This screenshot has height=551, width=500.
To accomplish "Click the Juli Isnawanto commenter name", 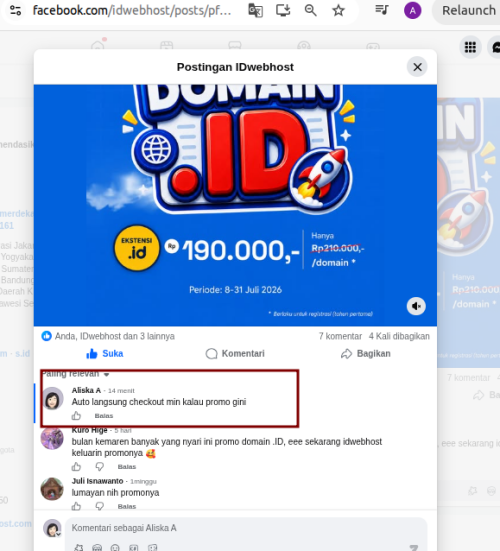I will [x=97, y=481].
